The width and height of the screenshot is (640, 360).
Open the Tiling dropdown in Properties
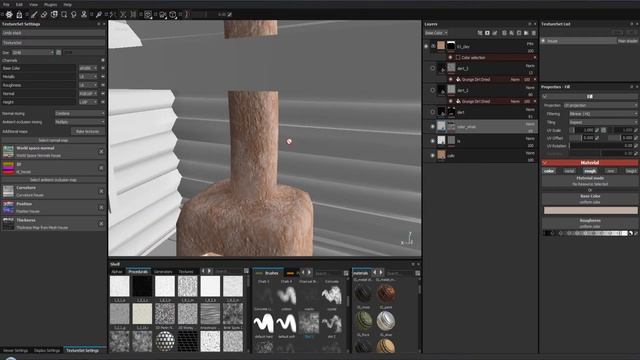(603, 122)
